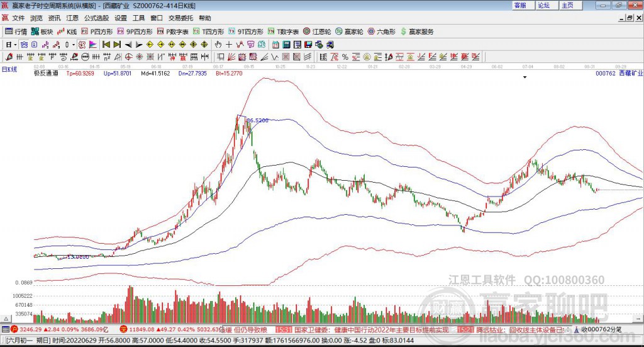Open the calculator icon
The image size is (644, 347).
pyautogui.click(x=287, y=45)
